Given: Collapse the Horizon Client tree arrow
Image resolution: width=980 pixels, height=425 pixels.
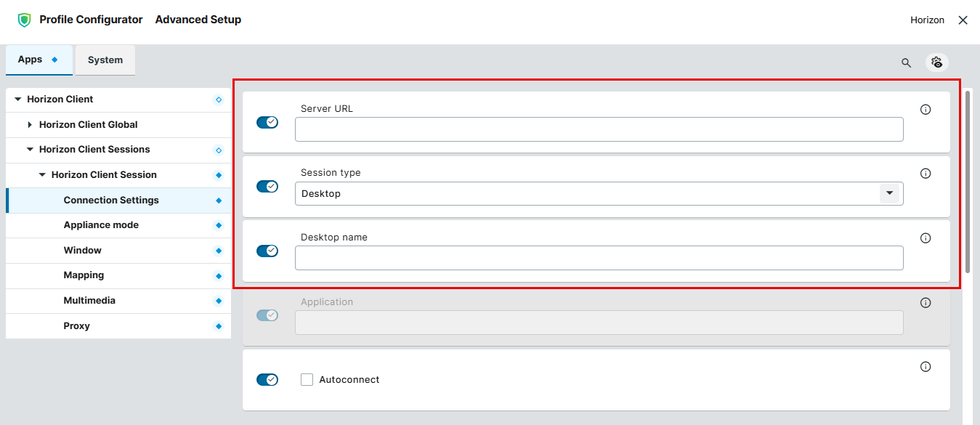Looking at the screenshot, I should pyautogui.click(x=17, y=99).
